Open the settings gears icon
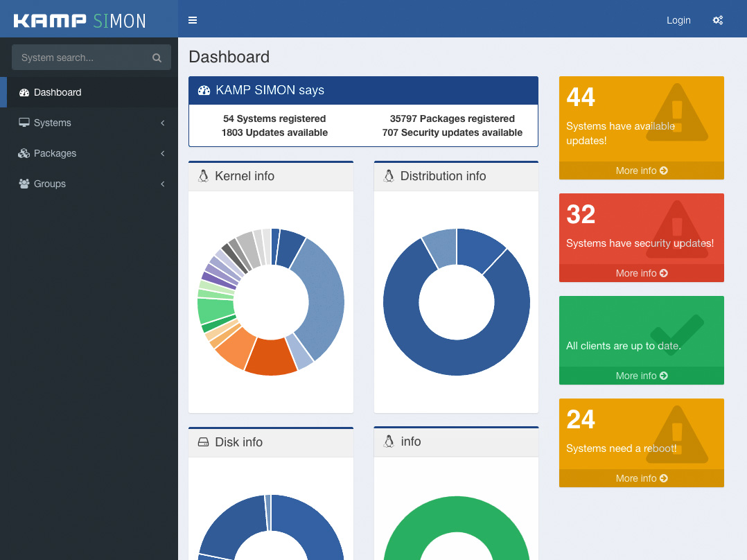Image resolution: width=747 pixels, height=560 pixels. [717, 20]
